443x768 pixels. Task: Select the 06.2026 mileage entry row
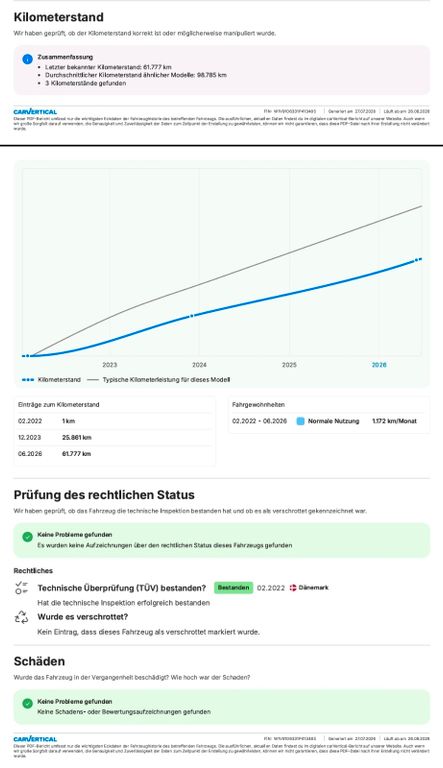tap(114, 454)
